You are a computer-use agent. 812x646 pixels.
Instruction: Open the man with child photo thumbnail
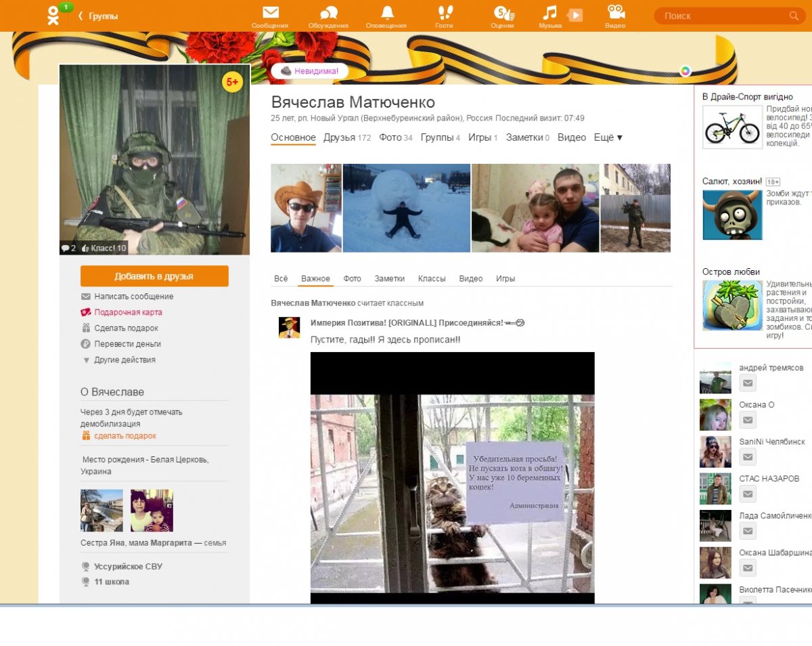tap(535, 208)
